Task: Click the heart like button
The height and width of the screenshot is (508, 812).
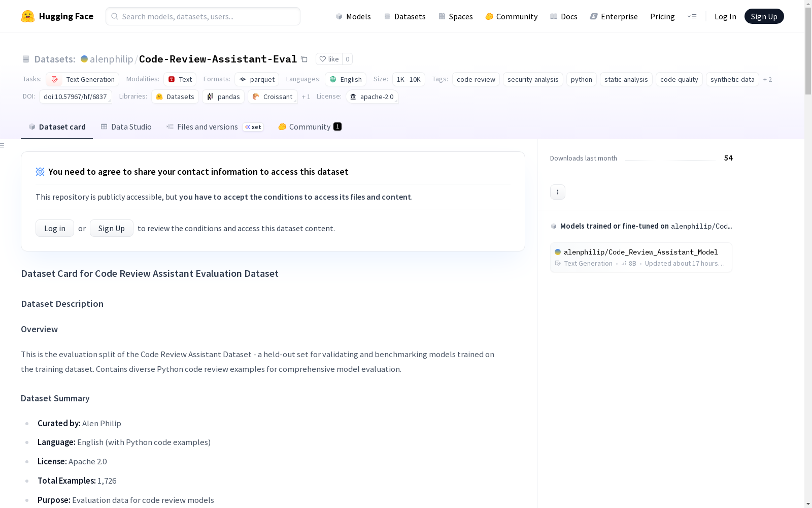Action: pyautogui.click(x=329, y=59)
